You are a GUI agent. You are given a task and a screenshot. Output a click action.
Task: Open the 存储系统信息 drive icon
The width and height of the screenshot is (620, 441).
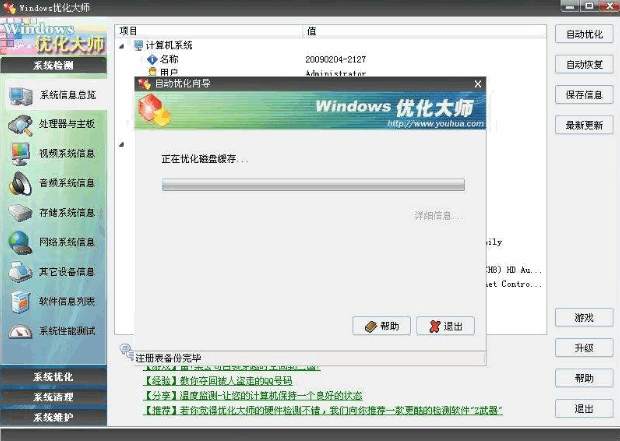pyautogui.click(x=20, y=213)
